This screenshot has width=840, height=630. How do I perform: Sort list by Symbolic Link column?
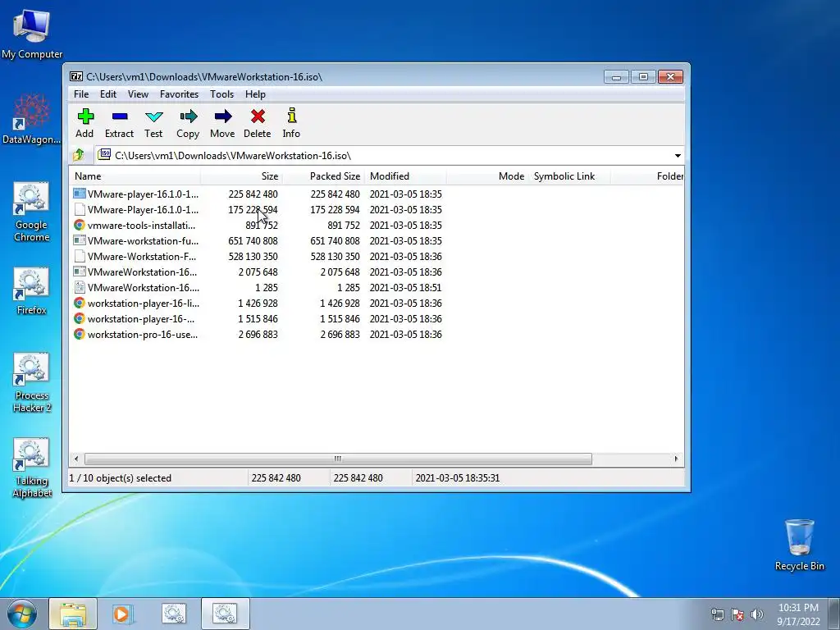(569, 176)
